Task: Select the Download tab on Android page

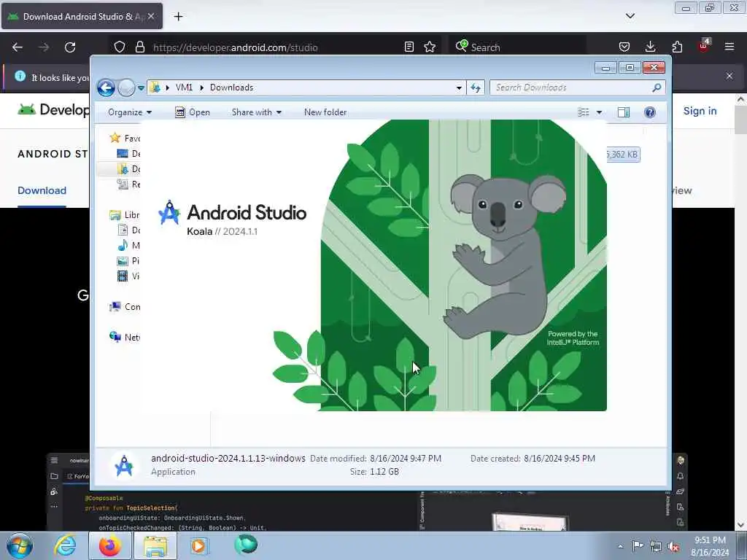Action: coord(42,190)
